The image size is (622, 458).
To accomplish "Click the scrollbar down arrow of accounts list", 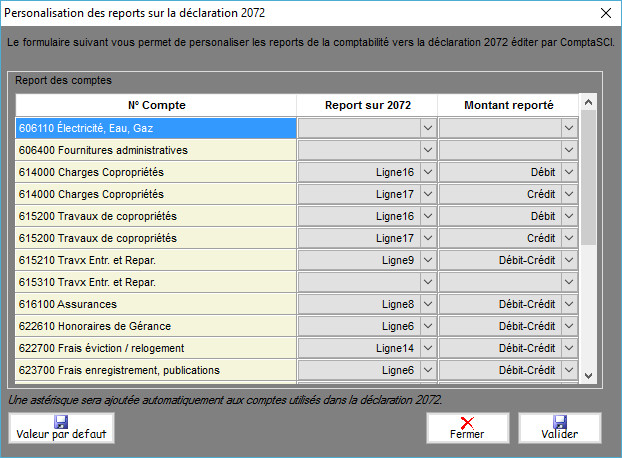I will [588, 375].
